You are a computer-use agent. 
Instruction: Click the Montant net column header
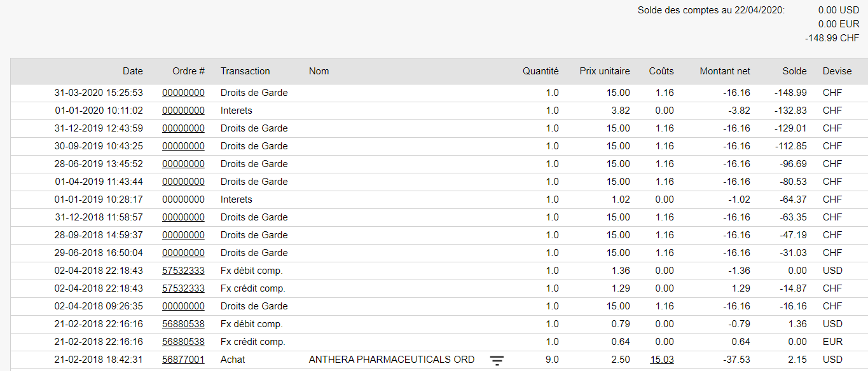(x=725, y=71)
